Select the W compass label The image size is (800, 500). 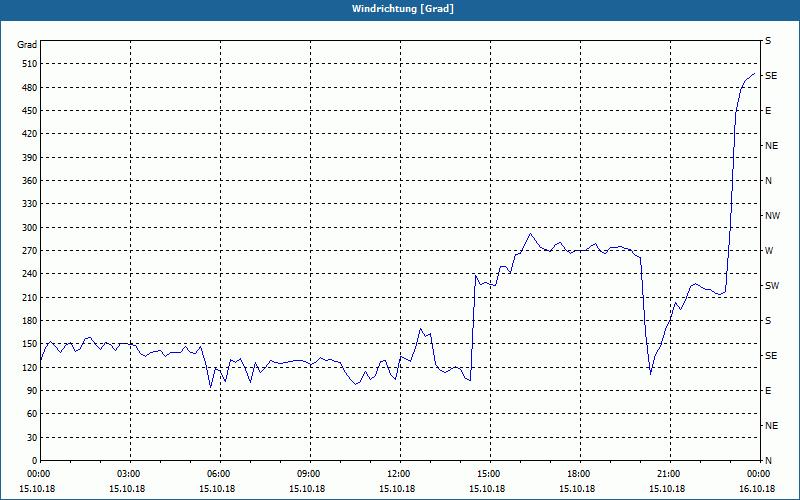tap(769, 251)
